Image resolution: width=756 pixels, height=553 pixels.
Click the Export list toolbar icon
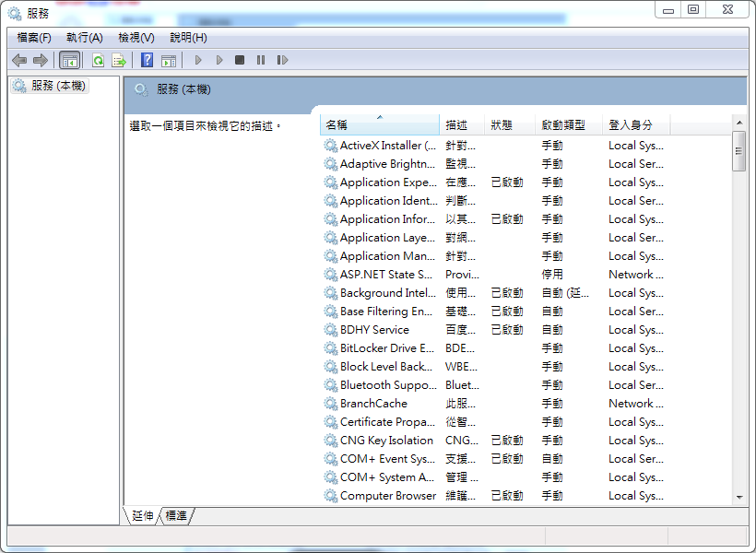[119, 60]
